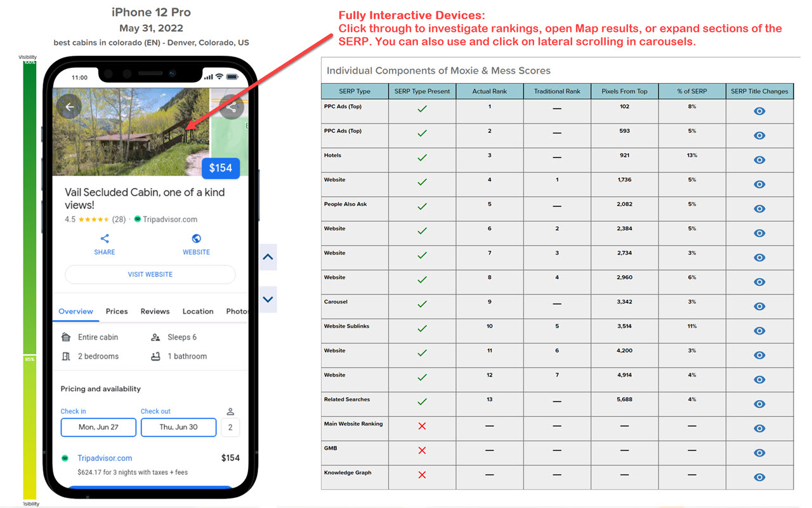Click the SERP Type column header

355,91
